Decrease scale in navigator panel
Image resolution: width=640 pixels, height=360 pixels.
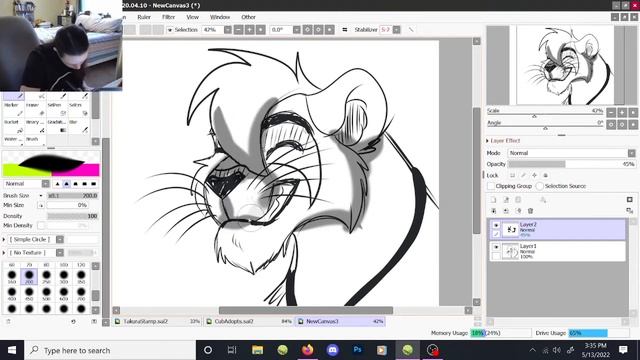coord(611,112)
